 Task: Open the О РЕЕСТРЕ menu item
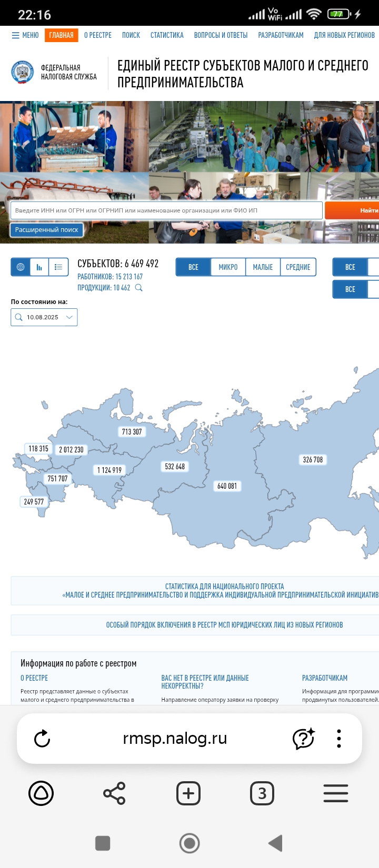[98, 35]
